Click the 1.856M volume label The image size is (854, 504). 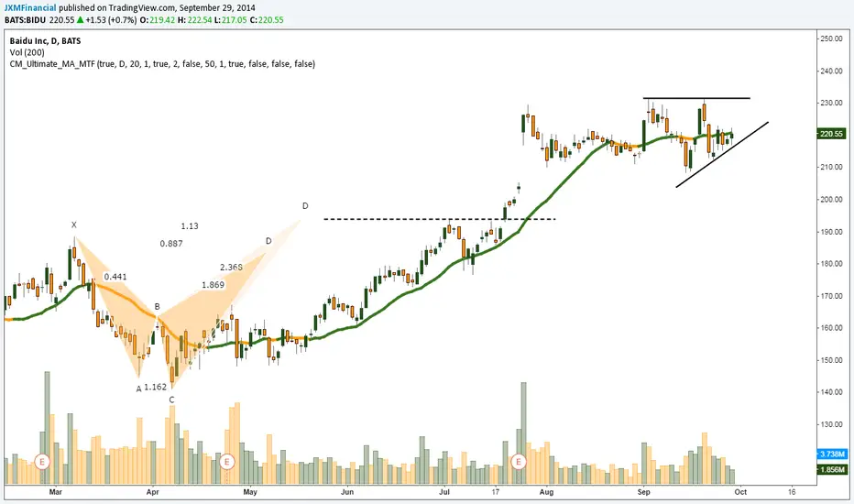point(831,470)
